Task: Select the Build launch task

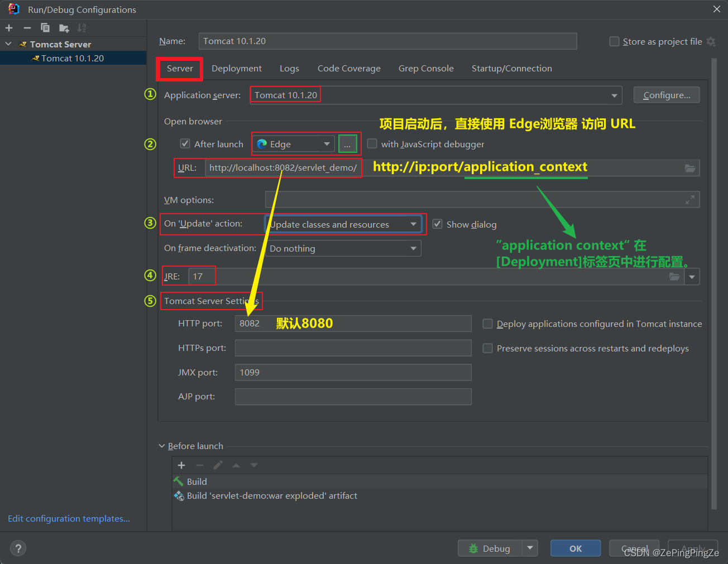Action: (x=440, y=481)
